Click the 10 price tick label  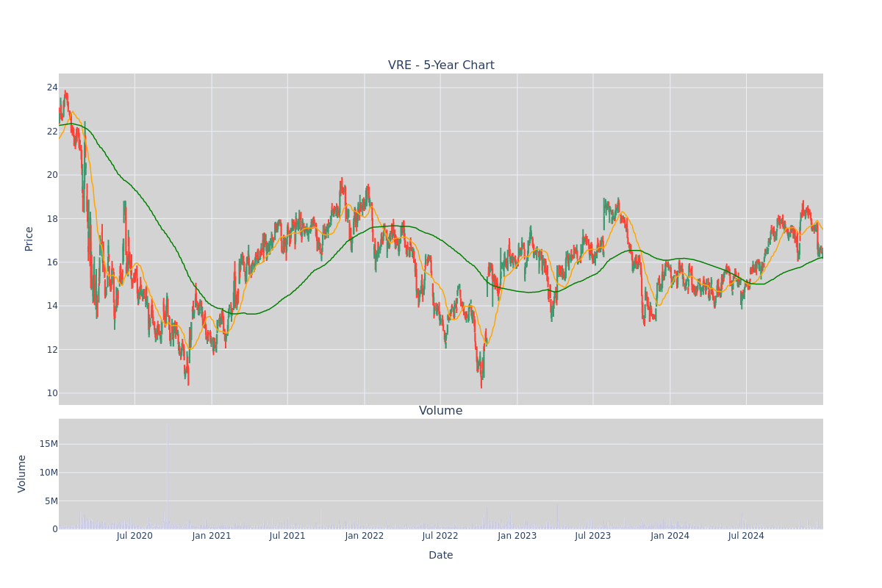pyautogui.click(x=52, y=393)
